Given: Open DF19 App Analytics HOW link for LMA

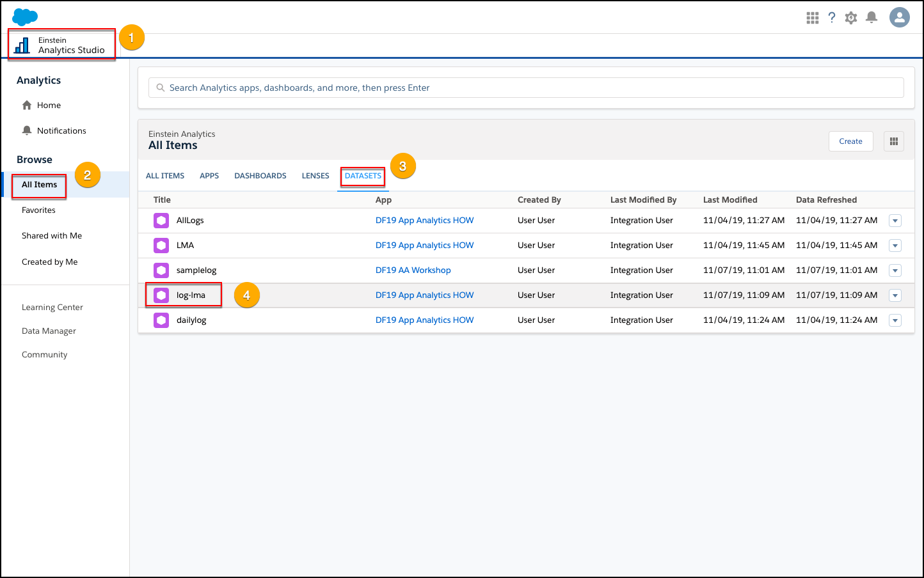Looking at the screenshot, I should (x=424, y=246).
